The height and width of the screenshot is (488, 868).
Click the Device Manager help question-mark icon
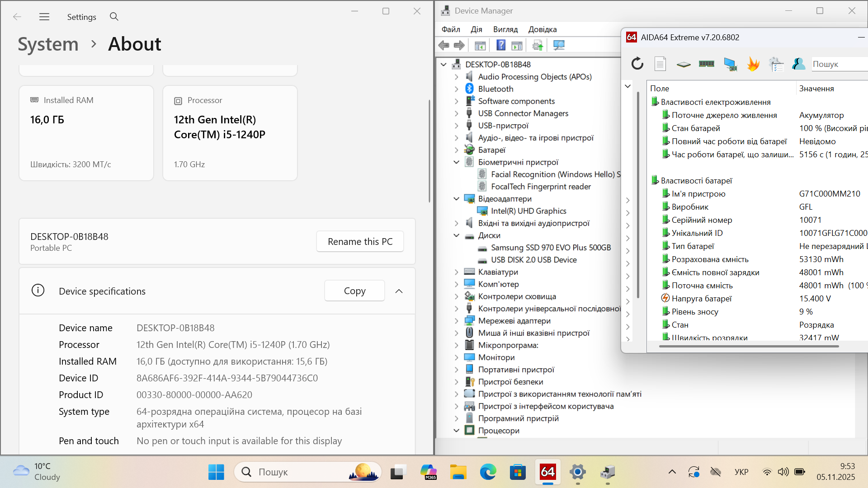500,45
